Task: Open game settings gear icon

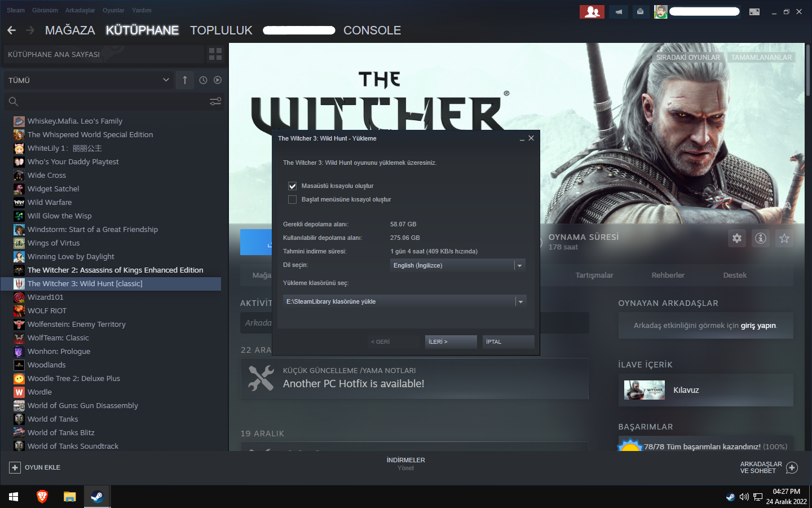Action: click(x=737, y=238)
